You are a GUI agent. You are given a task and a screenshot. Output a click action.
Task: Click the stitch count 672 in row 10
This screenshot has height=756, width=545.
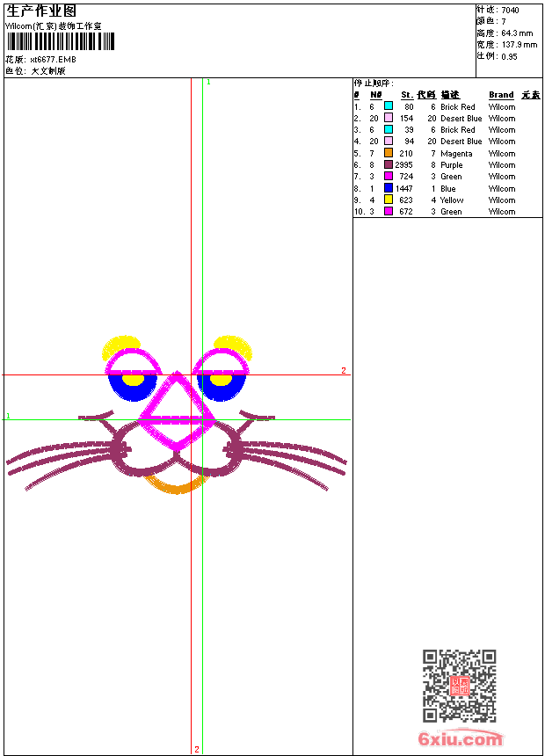tap(406, 212)
